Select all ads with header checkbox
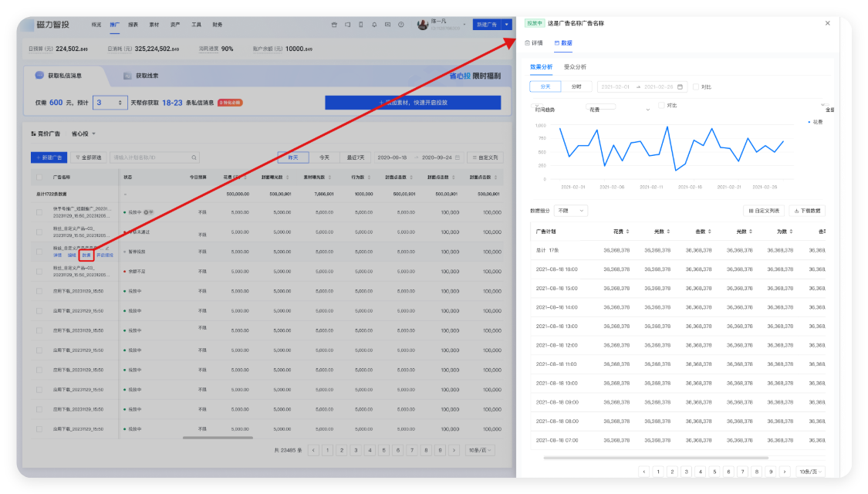The height and width of the screenshot is (494, 868). (x=39, y=177)
